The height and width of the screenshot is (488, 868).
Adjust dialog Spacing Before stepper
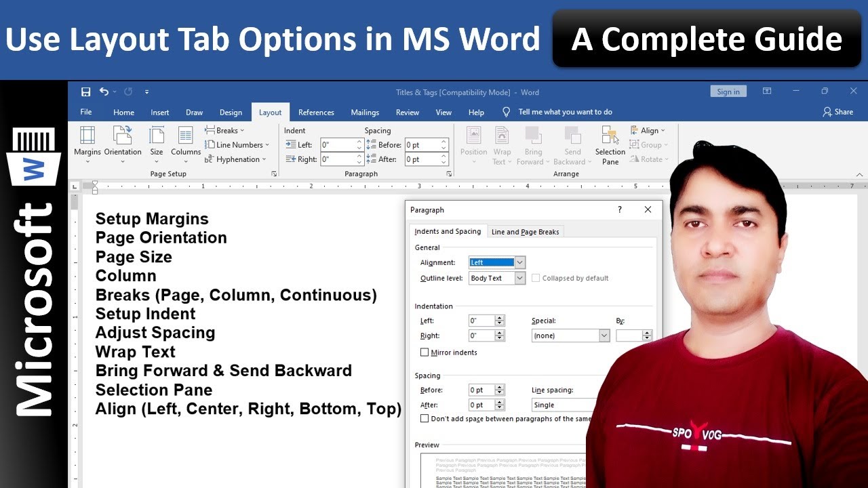tap(500, 390)
